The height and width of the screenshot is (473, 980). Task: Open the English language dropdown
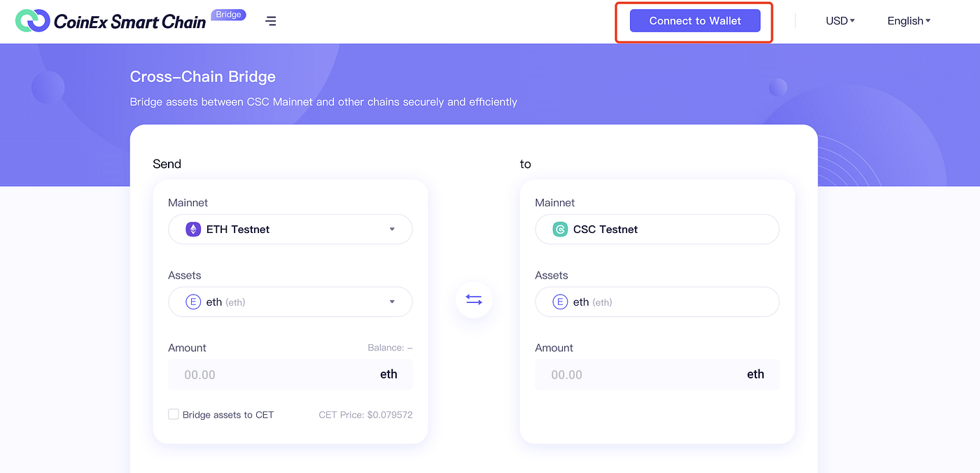909,21
